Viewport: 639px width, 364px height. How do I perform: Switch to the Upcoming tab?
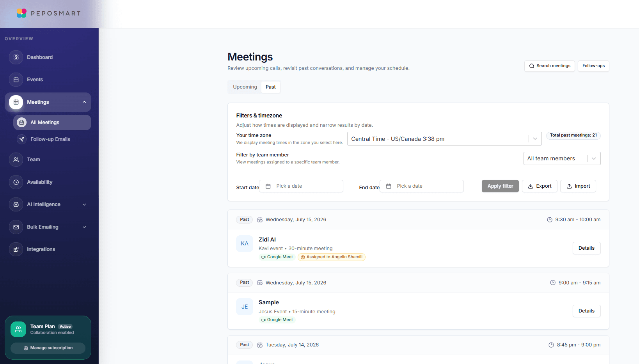click(245, 87)
